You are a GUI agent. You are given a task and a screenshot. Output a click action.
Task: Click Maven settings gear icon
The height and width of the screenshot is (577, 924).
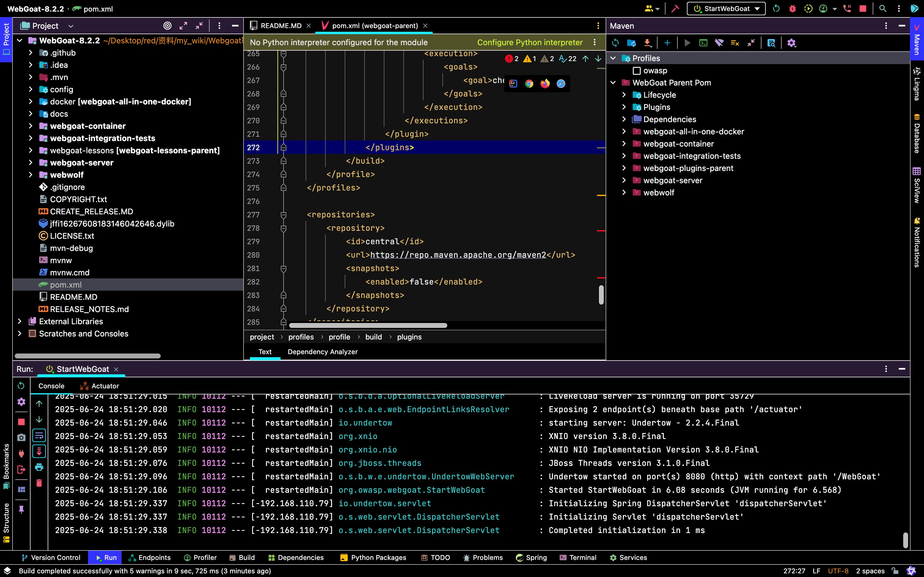pos(791,43)
